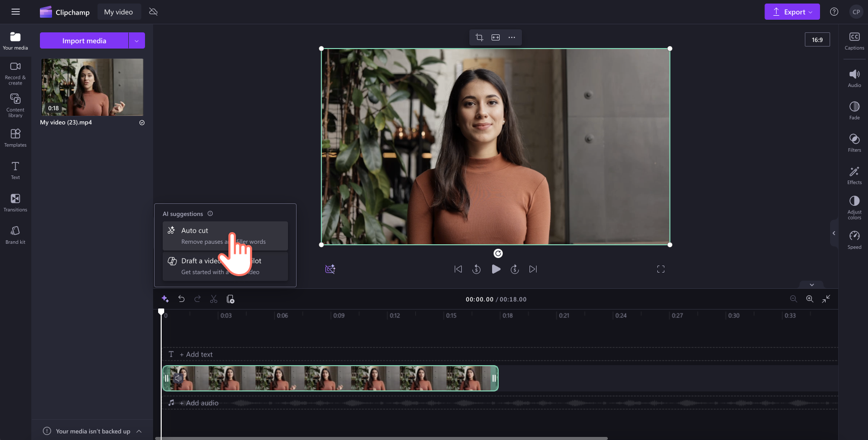Click the checkmark icon beside My video (23).mp4
868x440 pixels.
tap(142, 122)
